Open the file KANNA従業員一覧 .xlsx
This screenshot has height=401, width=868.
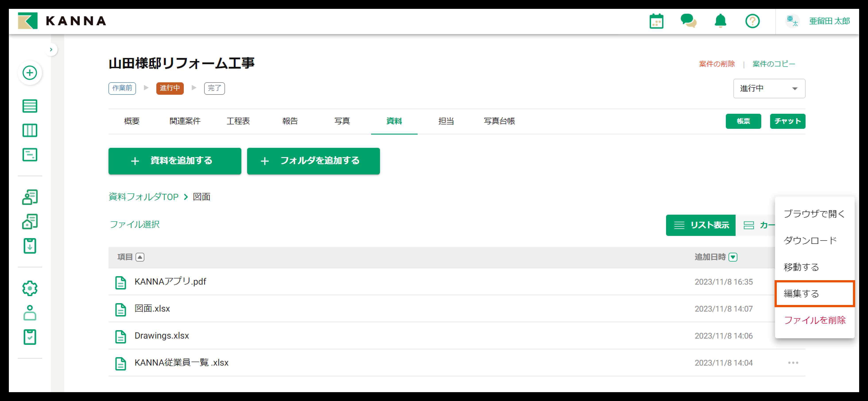pos(181,363)
